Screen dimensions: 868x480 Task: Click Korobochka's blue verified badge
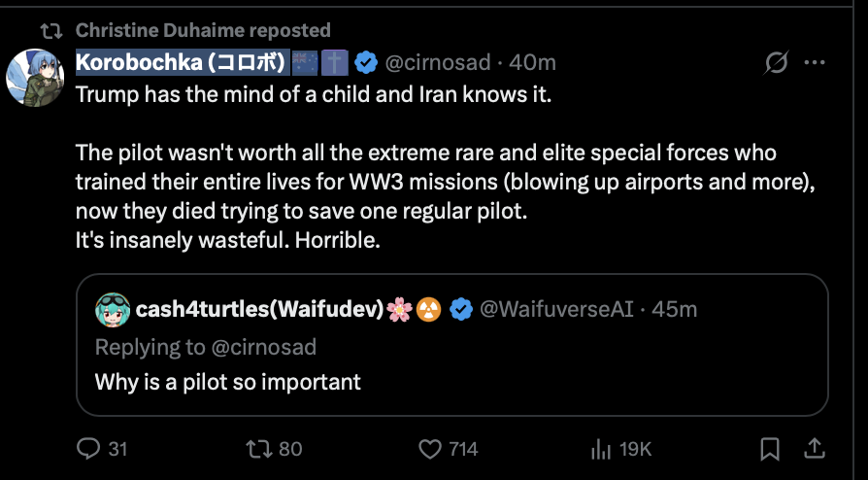366,63
